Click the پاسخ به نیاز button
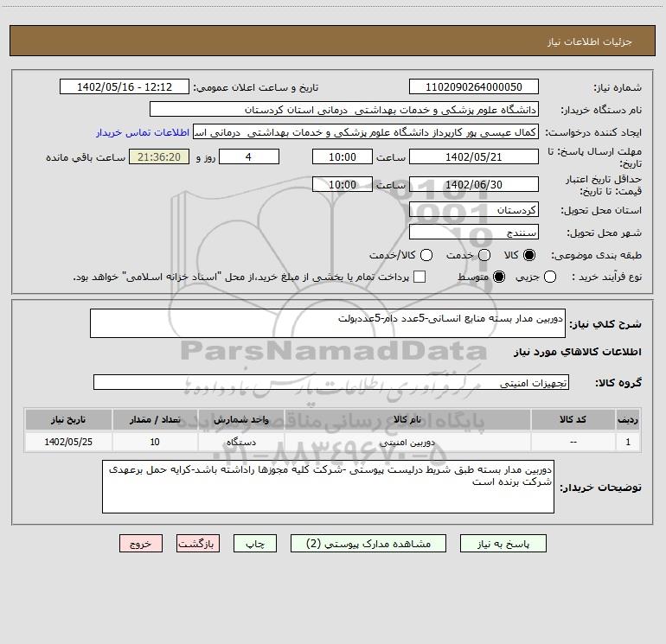This screenshot has height=644, width=666. click(503, 544)
